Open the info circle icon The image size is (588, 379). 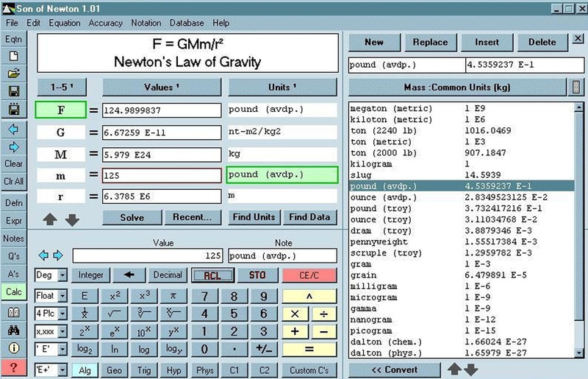13,348
